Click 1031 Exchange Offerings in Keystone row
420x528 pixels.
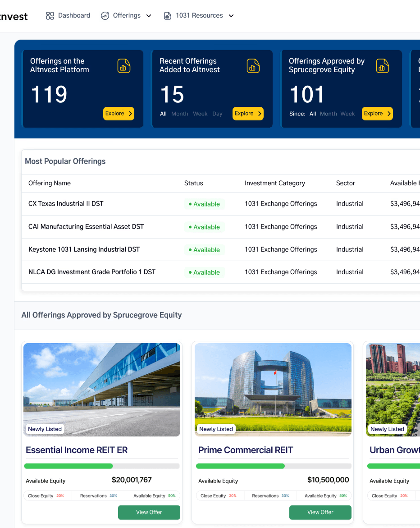pyautogui.click(x=281, y=249)
